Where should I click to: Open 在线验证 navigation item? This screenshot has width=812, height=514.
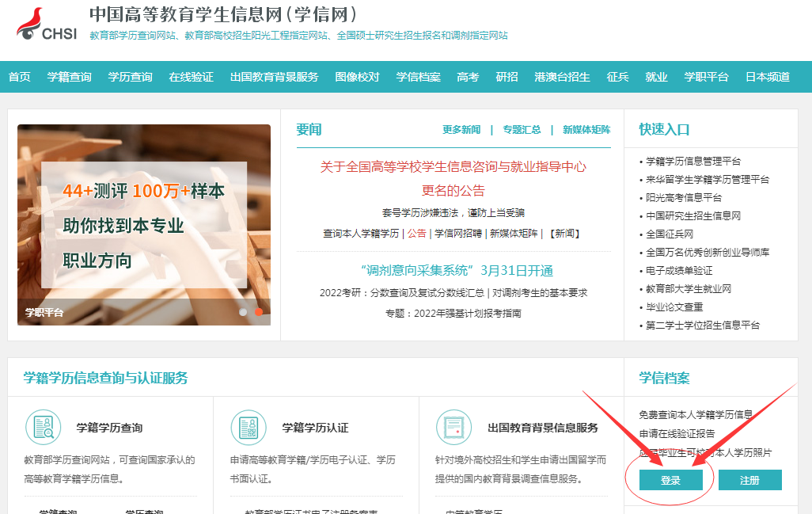point(191,77)
